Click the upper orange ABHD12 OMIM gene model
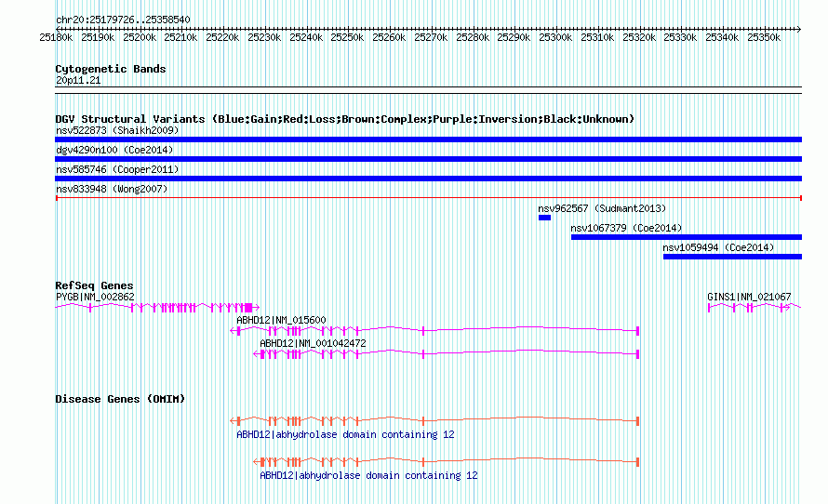 (435, 420)
